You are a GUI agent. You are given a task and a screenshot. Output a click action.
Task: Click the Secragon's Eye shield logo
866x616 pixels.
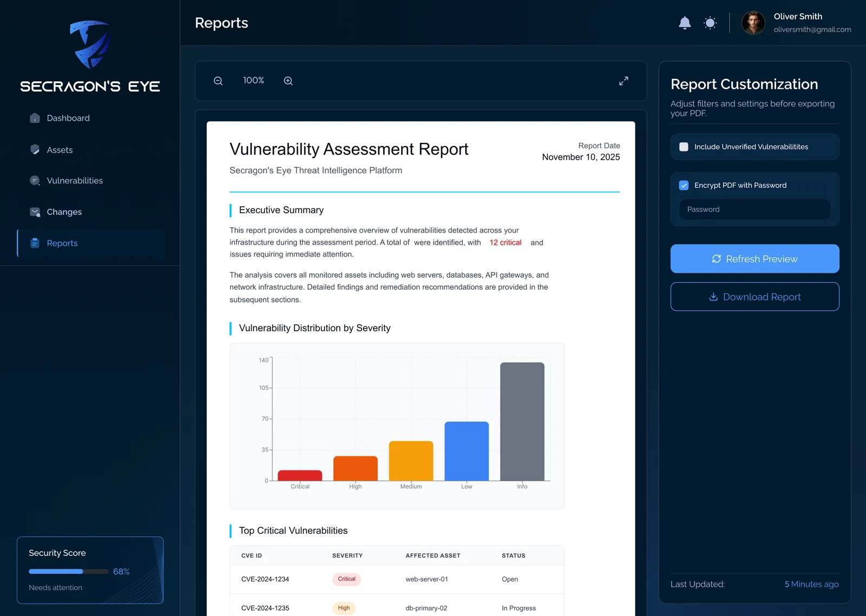click(x=90, y=44)
